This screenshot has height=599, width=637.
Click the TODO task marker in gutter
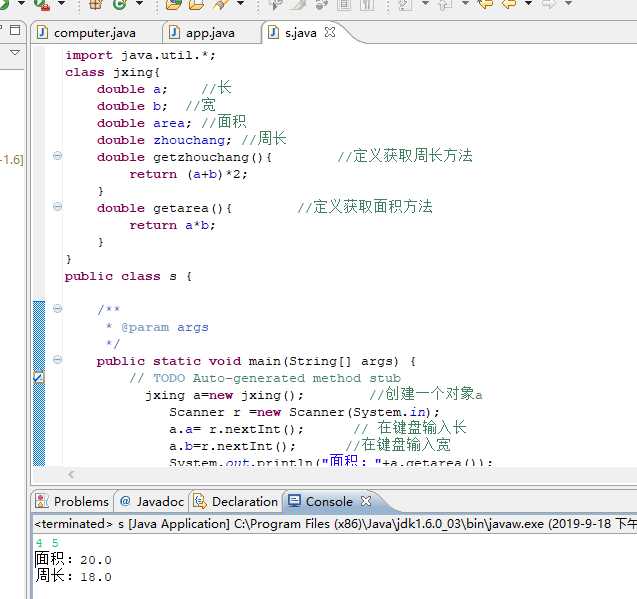[x=39, y=378]
